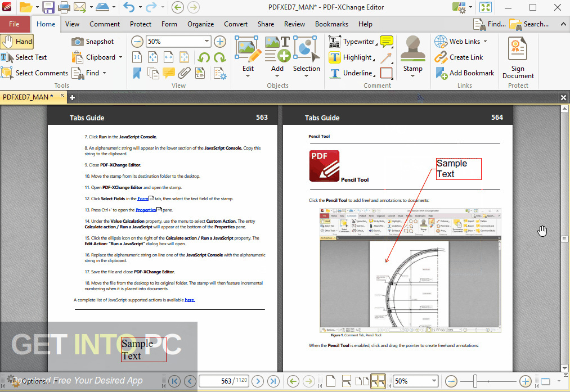Select the Two Pages layout
The image size is (570, 392).
(362, 381)
